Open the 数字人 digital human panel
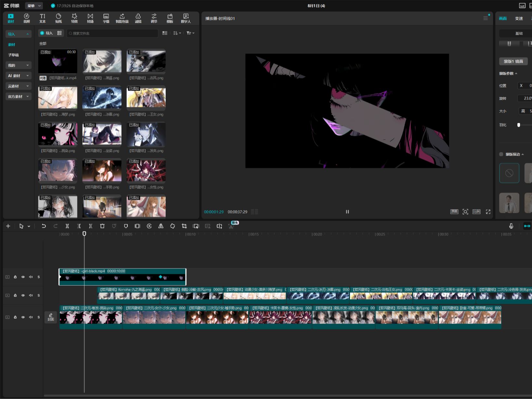Image resolution: width=532 pixels, height=399 pixels. [186, 18]
